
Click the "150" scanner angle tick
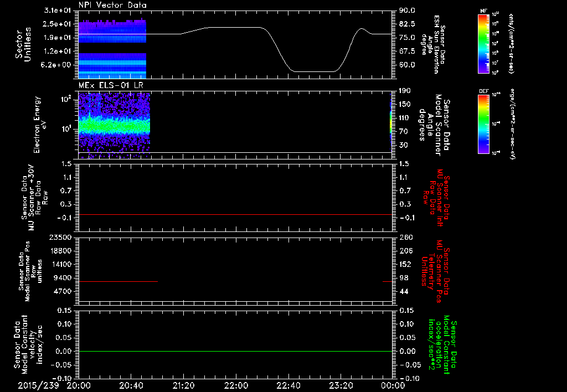click(x=405, y=104)
